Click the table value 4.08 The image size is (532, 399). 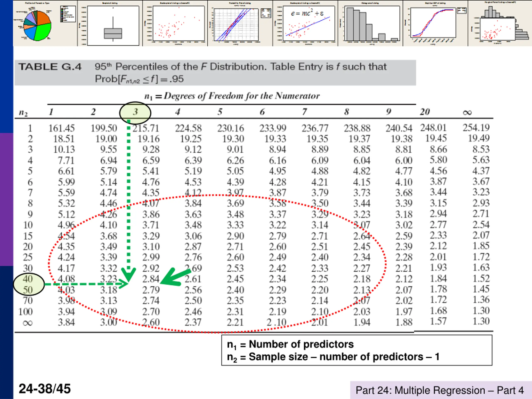(x=66, y=279)
